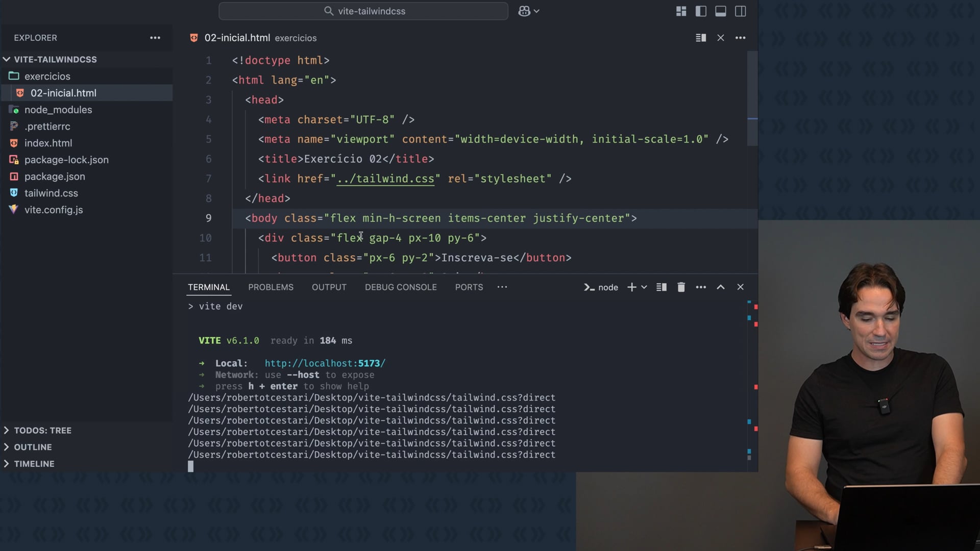The image size is (980, 551).
Task: Open Explorer Views and More Actions
Action: (155, 38)
